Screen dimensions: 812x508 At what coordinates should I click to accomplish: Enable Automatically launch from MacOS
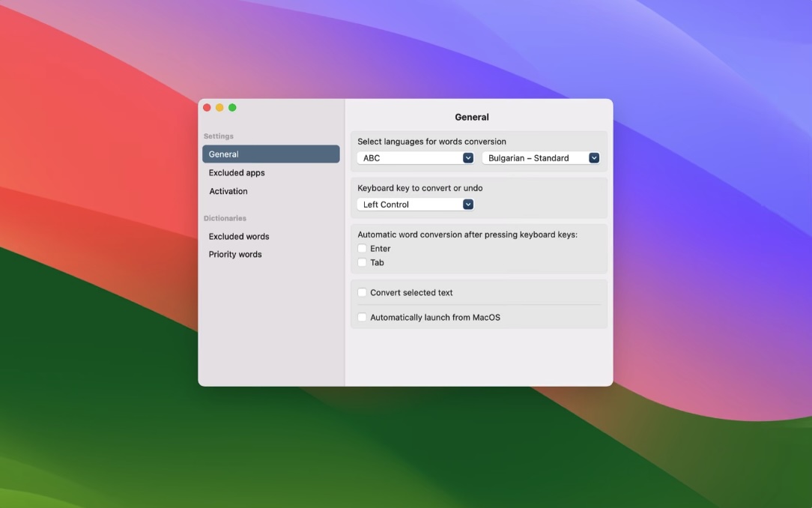pyautogui.click(x=362, y=318)
